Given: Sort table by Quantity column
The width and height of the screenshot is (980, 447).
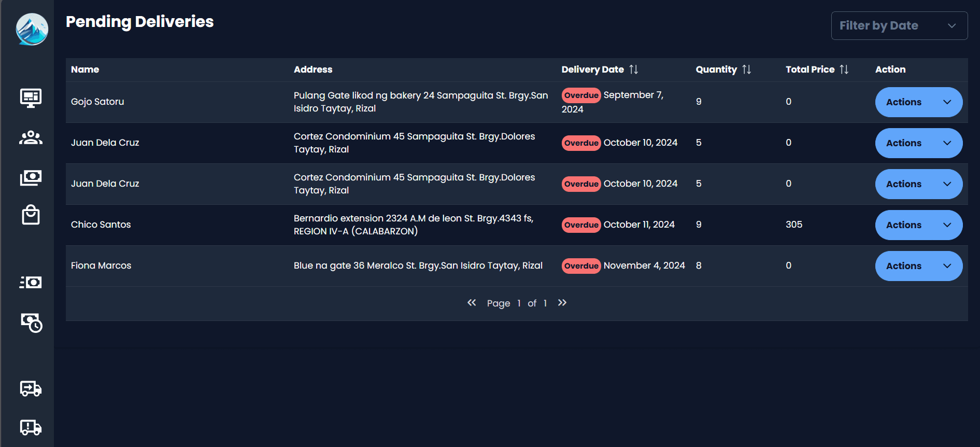Looking at the screenshot, I should tap(746, 69).
